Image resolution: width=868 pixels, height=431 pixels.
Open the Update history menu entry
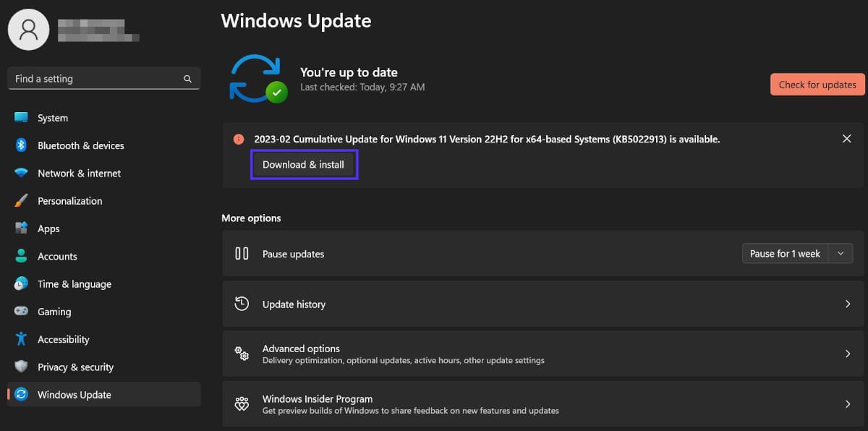coord(293,304)
